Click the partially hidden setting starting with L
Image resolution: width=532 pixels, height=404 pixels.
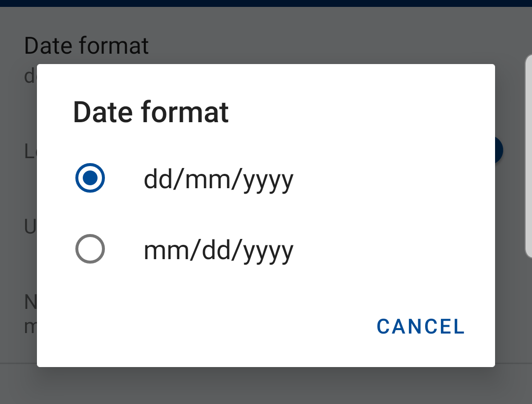click(30, 151)
